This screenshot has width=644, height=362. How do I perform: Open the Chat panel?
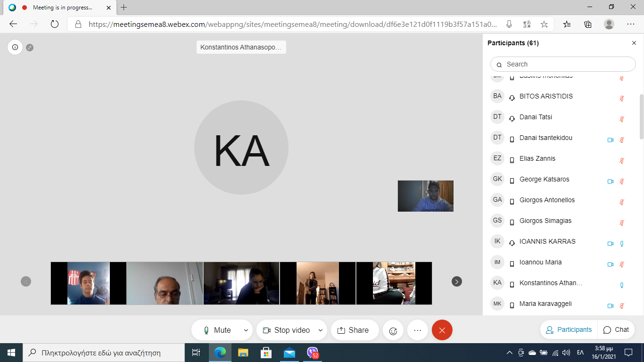616,329
